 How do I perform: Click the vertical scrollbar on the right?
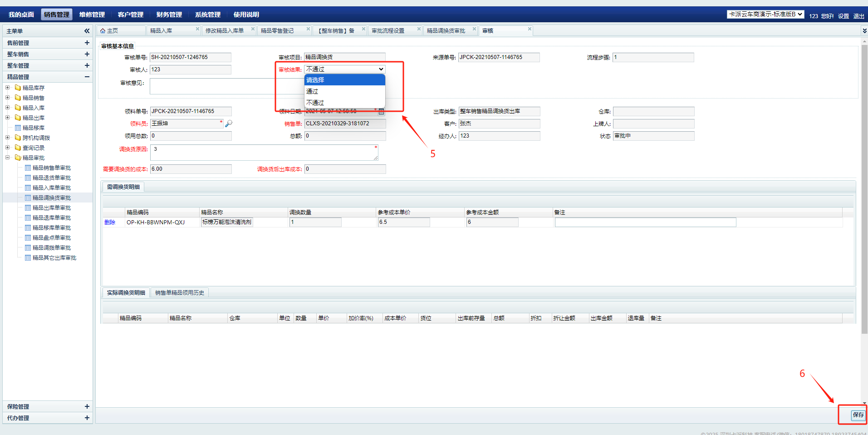coord(864,182)
